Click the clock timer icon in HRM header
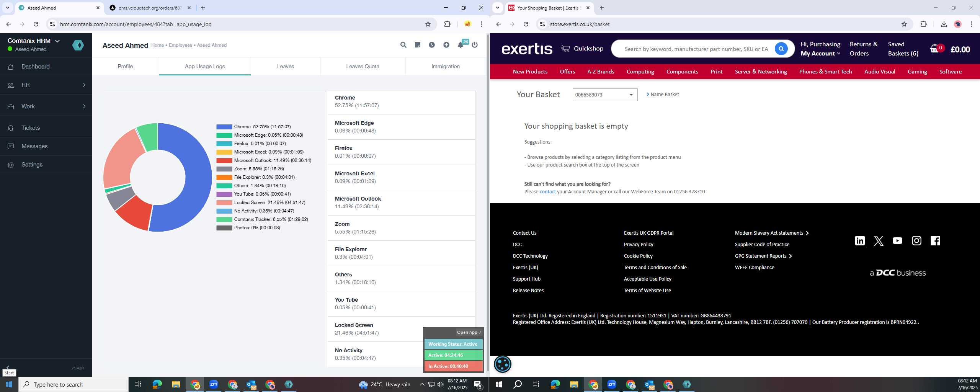This screenshot has height=392, width=980. pos(432,45)
